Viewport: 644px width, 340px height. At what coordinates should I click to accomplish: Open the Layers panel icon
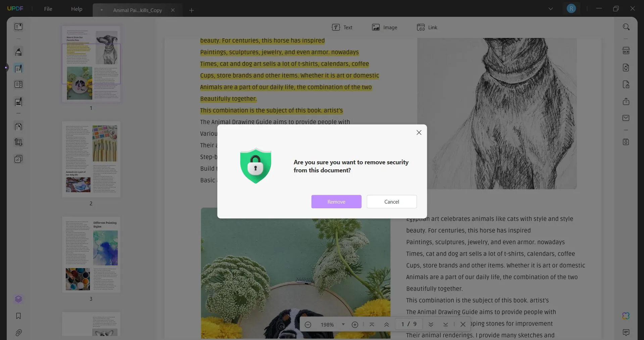point(18,299)
